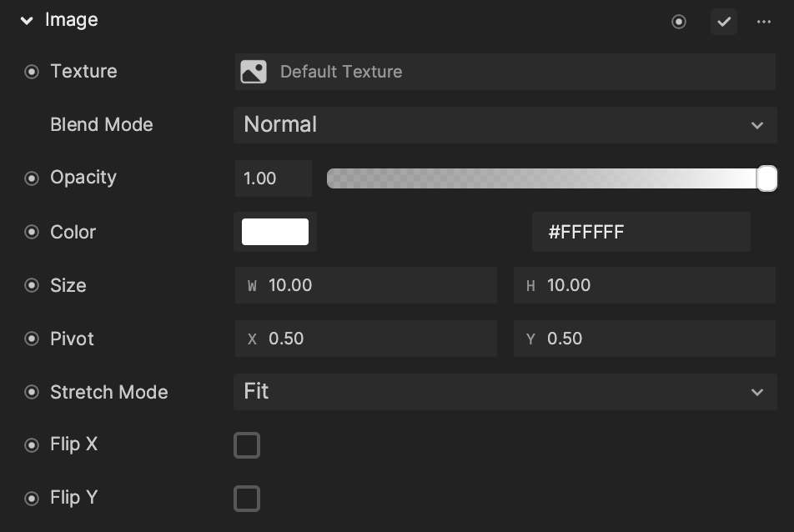Click the #FFFFFF hex color field
The image size is (794, 532).
(x=641, y=232)
